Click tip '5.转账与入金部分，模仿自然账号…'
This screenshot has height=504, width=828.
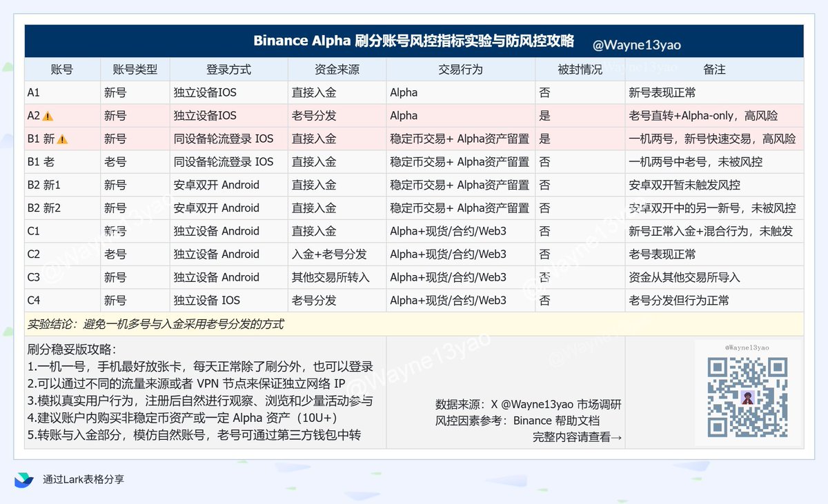(x=194, y=436)
